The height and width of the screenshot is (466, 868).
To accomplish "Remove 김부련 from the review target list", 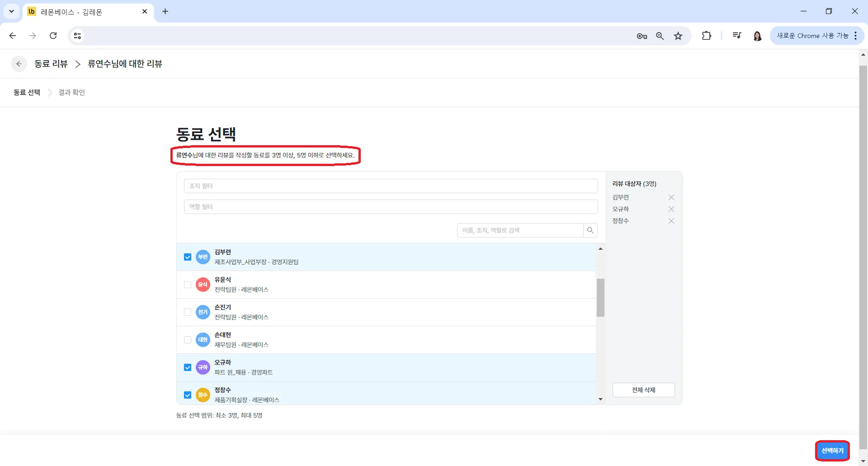I will coord(671,197).
